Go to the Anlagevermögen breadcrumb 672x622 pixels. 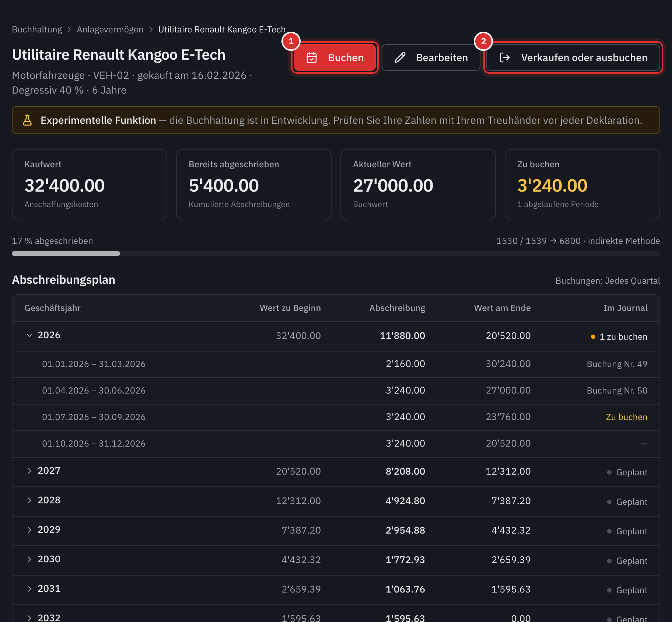tap(110, 29)
